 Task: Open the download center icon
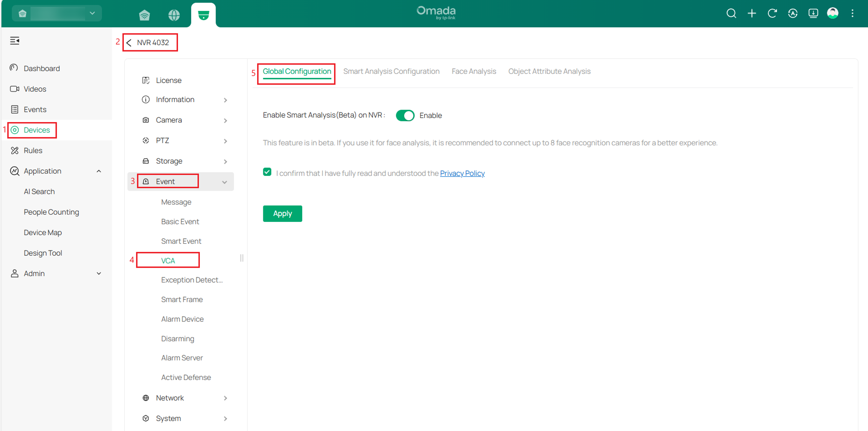pos(813,13)
